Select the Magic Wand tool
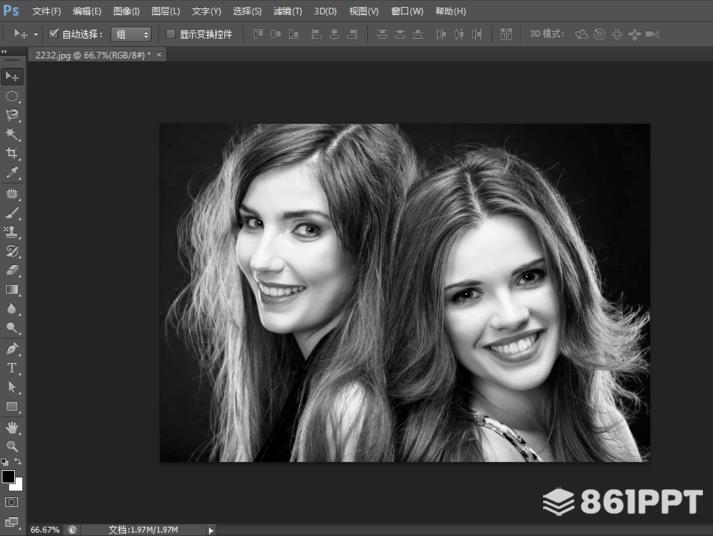The height and width of the screenshot is (536, 713). pos(12,134)
